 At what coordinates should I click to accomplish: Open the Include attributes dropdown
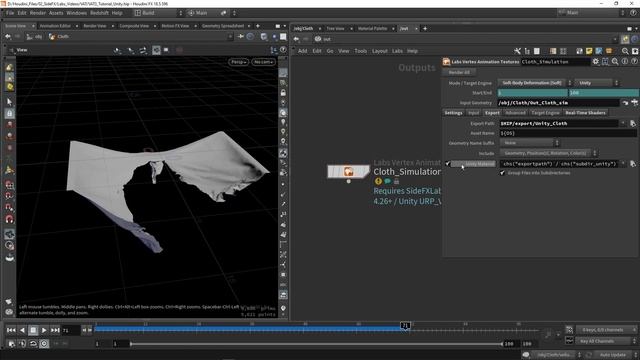point(548,153)
